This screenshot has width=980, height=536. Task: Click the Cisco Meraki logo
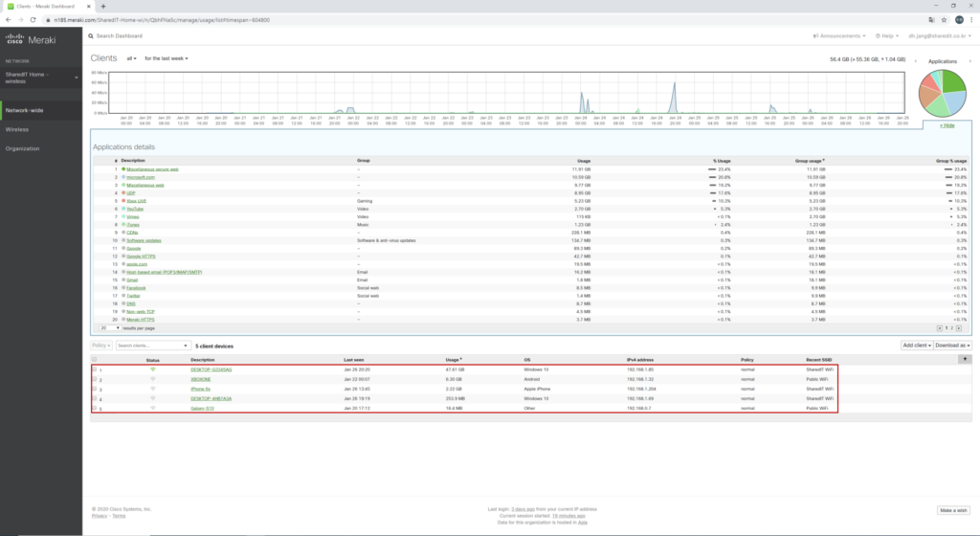click(x=31, y=38)
